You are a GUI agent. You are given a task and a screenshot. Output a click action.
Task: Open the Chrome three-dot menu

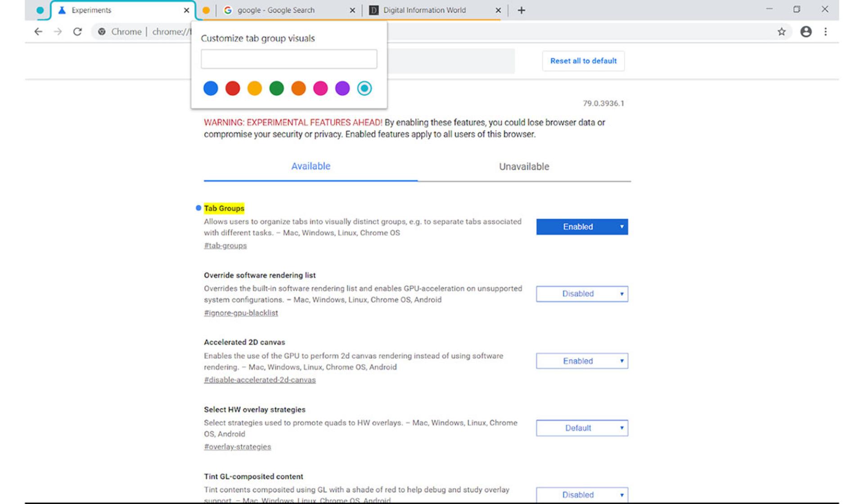pos(825,31)
